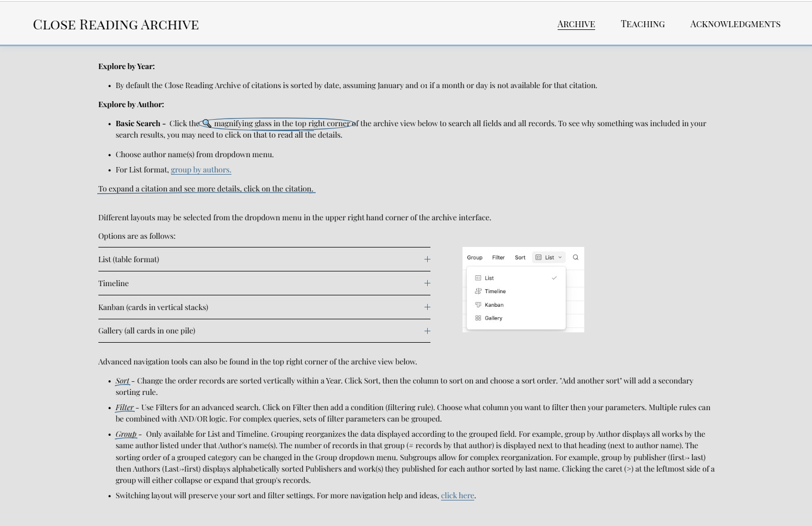Click the plus icon on the List (table format) row

tap(427, 259)
